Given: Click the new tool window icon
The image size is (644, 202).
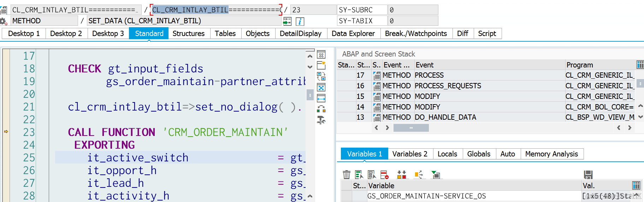Looking at the screenshot, I should 321,65.
